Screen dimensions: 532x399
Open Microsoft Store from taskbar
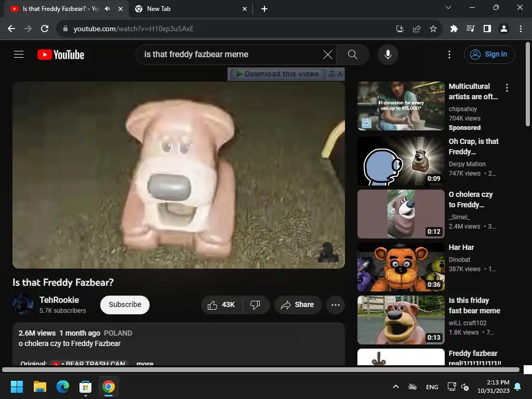(86, 387)
